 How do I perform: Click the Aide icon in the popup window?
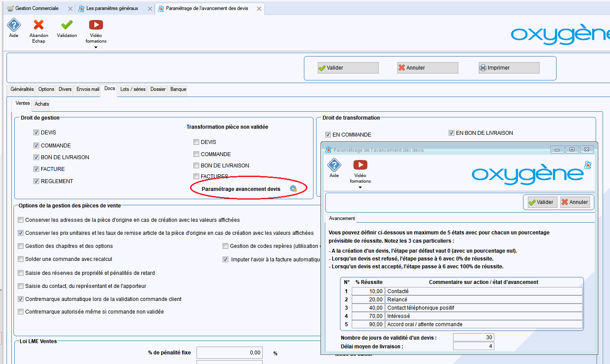[x=334, y=165]
